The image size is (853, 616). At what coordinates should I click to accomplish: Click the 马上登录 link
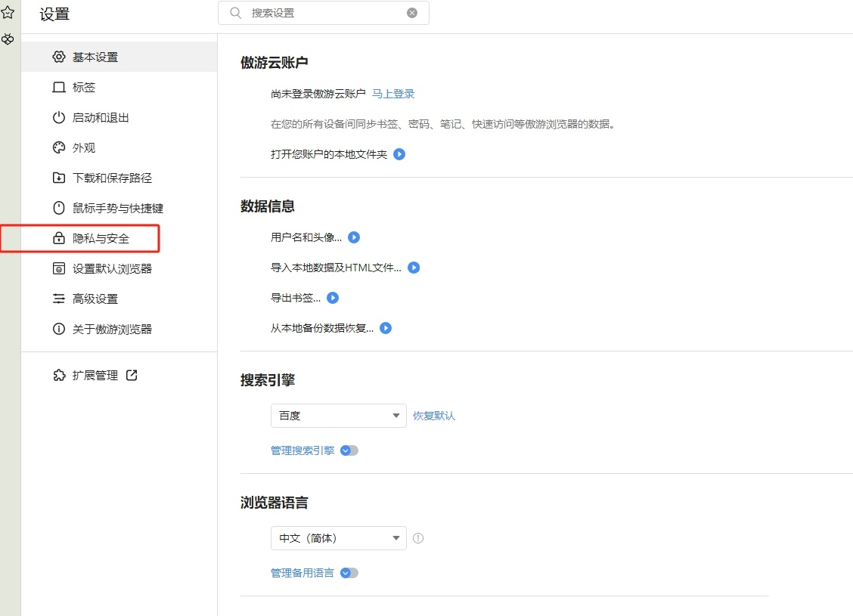[393, 94]
